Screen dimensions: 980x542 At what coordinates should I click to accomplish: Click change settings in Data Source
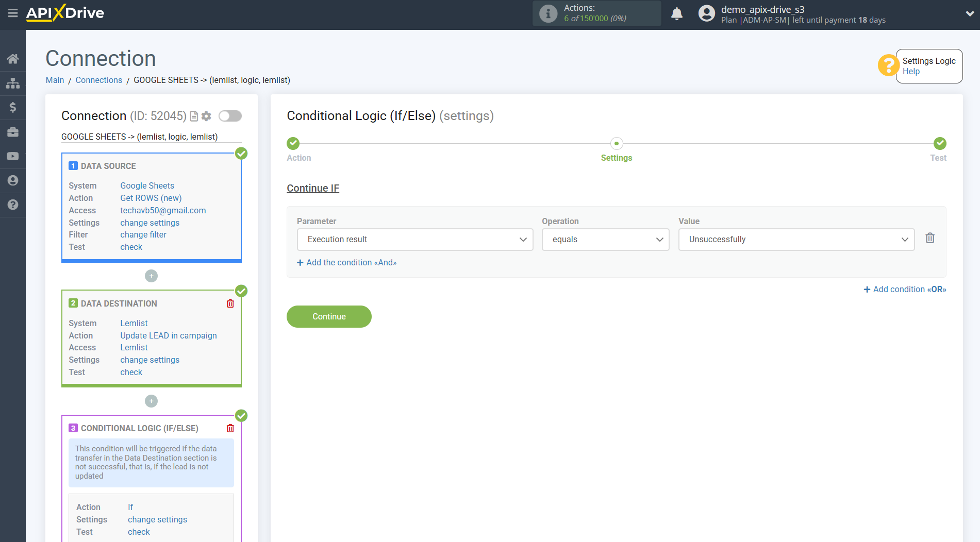point(150,223)
